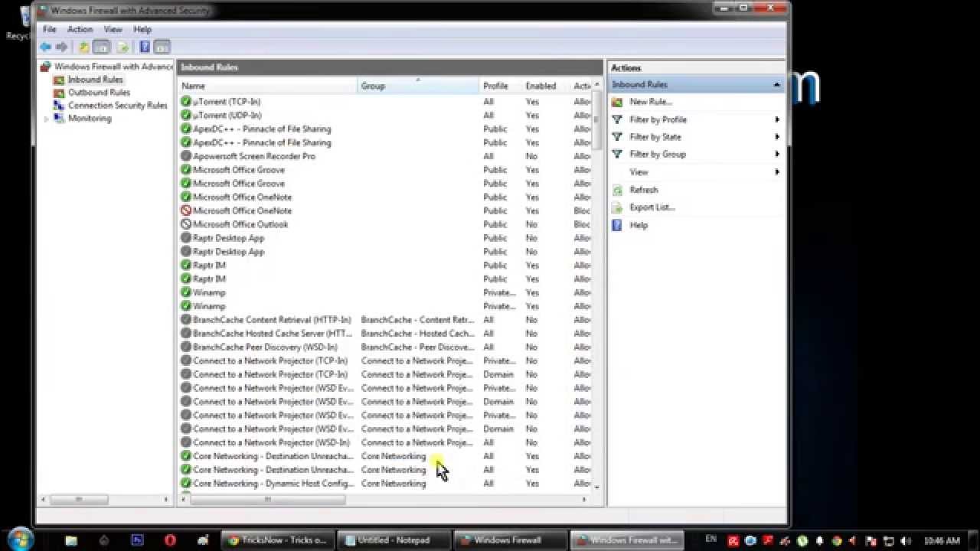Open the Windows Start orb

(19, 539)
